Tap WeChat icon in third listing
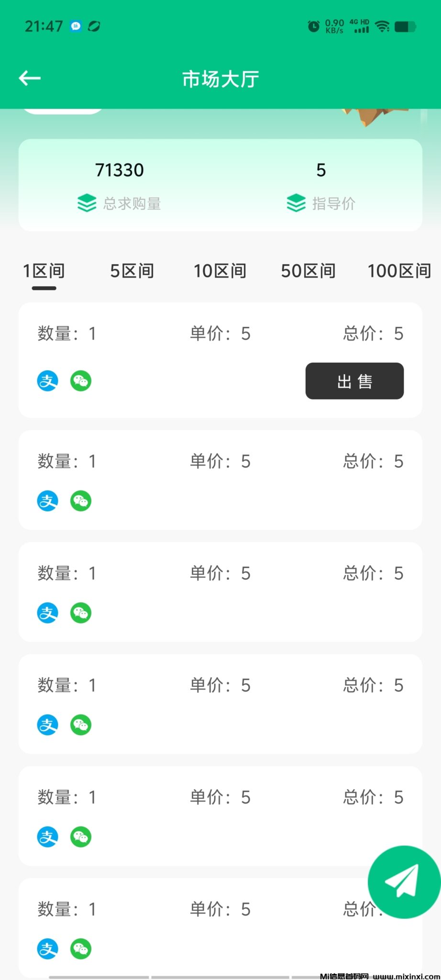Viewport: 441px width, 980px height. pos(81,613)
